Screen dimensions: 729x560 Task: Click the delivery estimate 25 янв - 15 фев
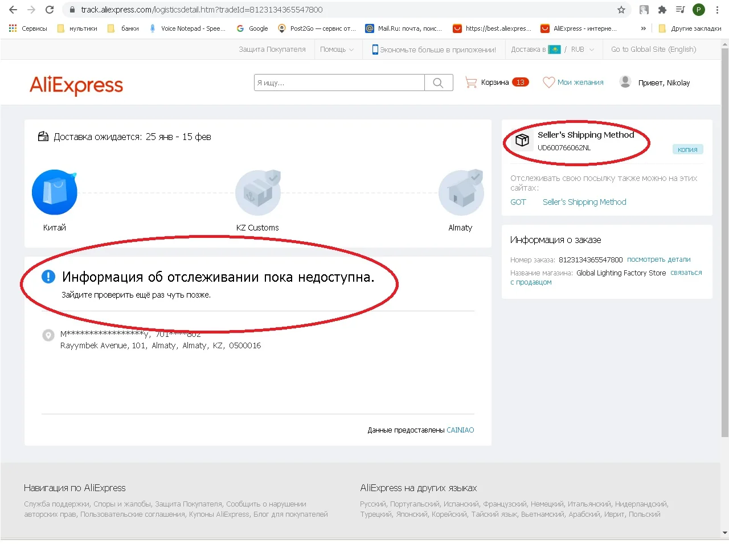[x=178, y=137]
